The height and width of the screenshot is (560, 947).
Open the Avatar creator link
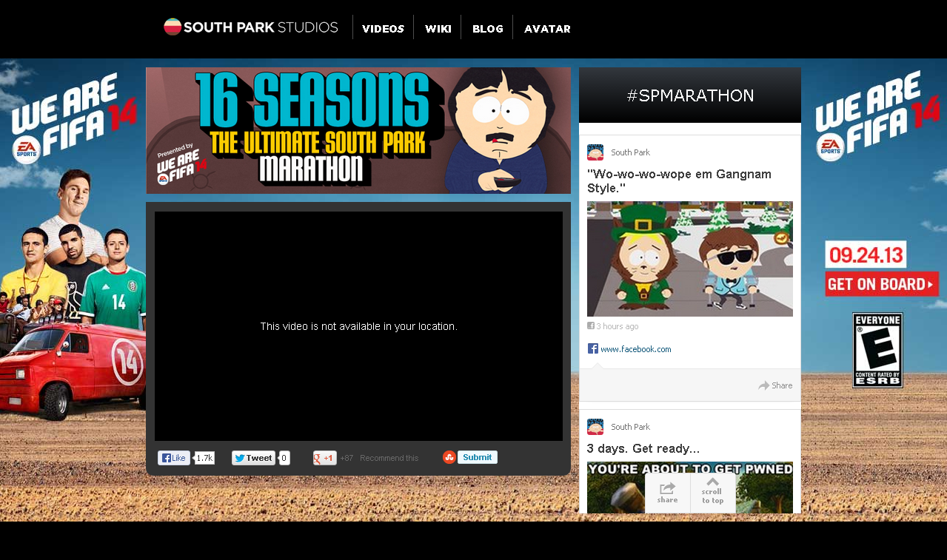coord(547,29)
